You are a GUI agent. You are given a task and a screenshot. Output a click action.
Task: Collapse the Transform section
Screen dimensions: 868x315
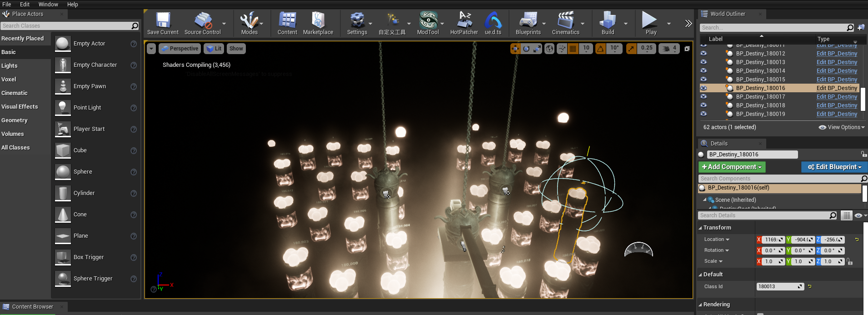point(700,228)
